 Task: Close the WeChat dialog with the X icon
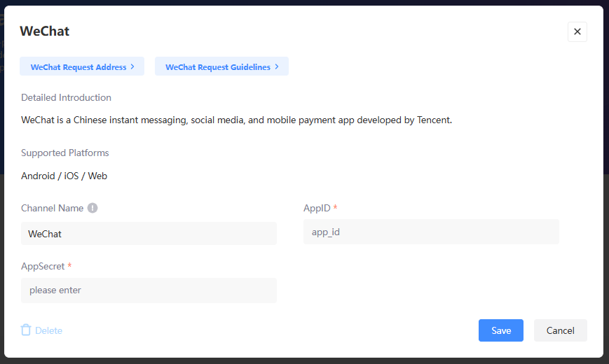pyautogui.click(x=577, y=31)
